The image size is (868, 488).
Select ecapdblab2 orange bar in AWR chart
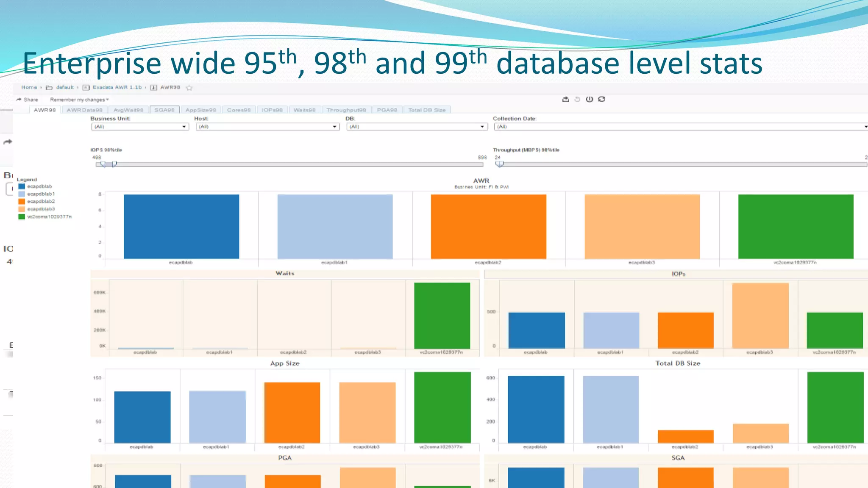(x=488, y=227)
